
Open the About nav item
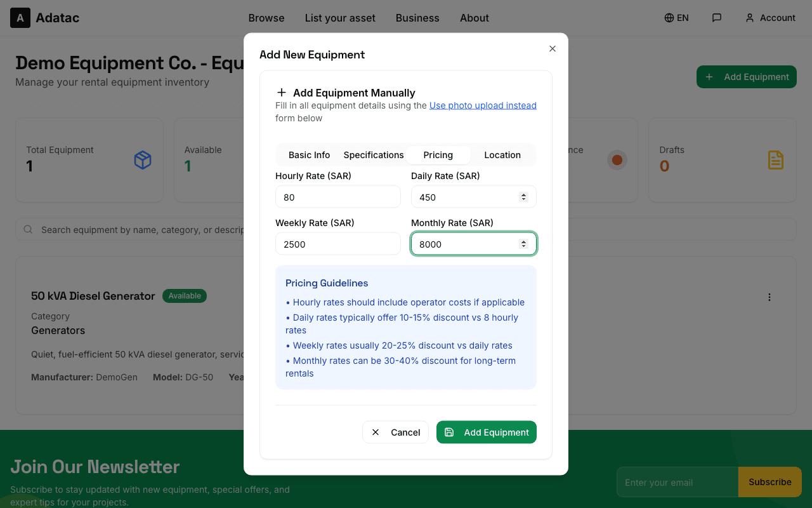(x=475, y=18)
